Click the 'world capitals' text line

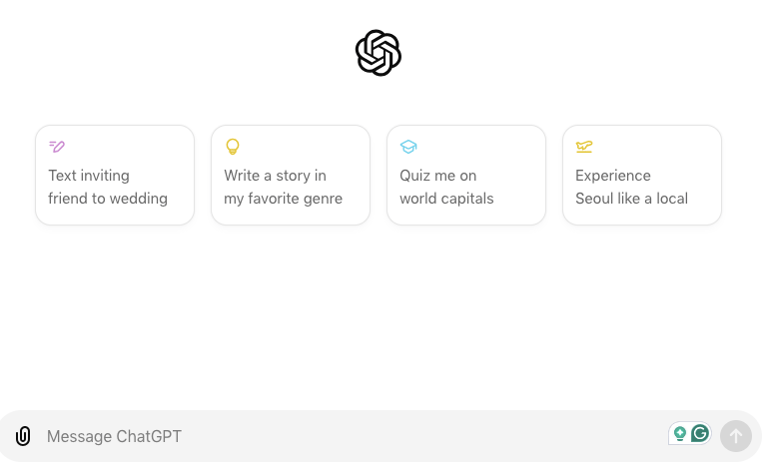pos(447,198)
